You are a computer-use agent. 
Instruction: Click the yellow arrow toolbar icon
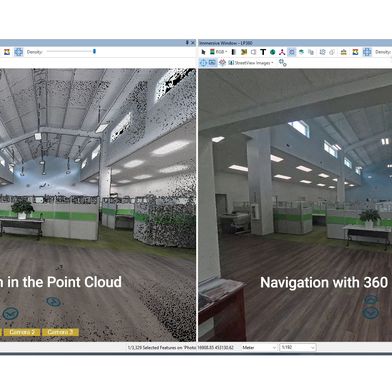point(244,52)
